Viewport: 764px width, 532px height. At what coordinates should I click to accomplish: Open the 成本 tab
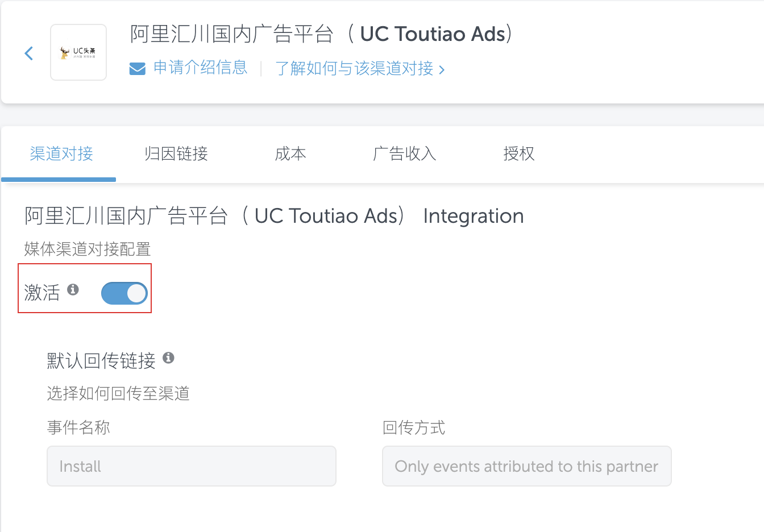click(290, 154)
